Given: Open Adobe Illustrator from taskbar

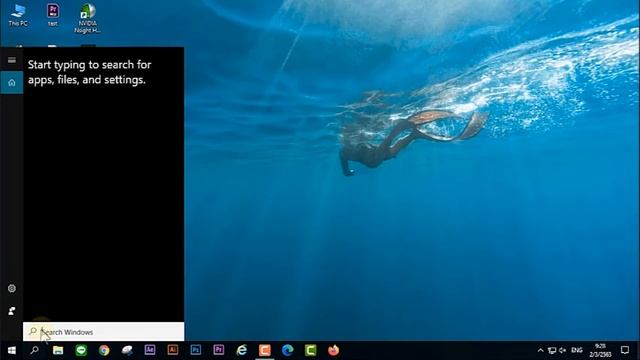Looking at the screenshot, I should [173, 350].
